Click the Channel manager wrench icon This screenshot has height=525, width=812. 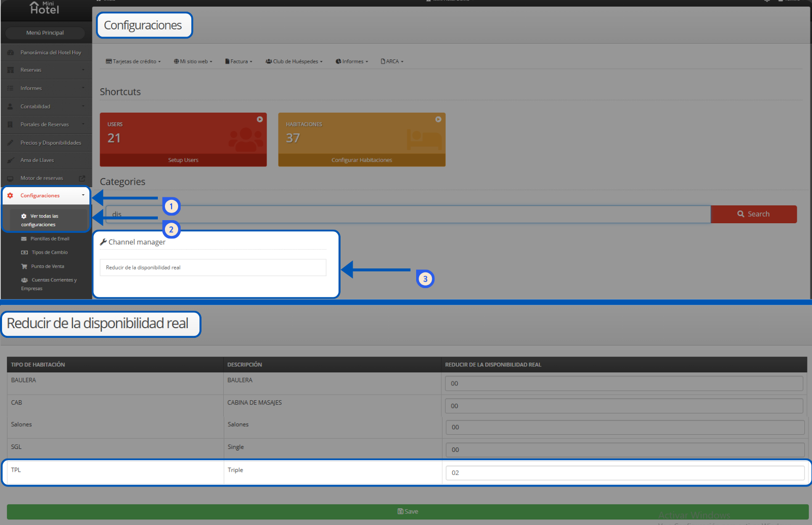pos(104,242)
